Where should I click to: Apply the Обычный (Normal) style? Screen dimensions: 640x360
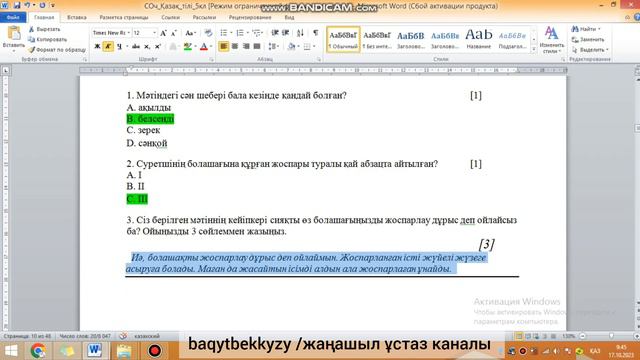click(x=343, y=40)
